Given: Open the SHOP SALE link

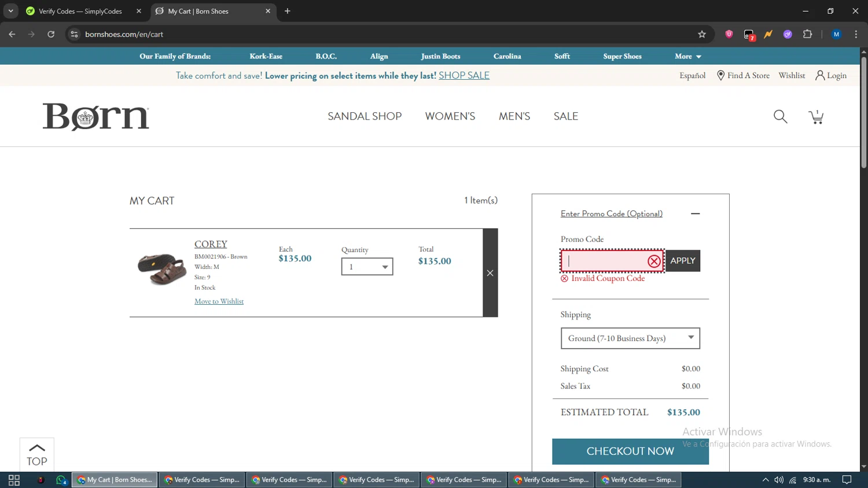Looking at the screenshot, I should point(464,76).
